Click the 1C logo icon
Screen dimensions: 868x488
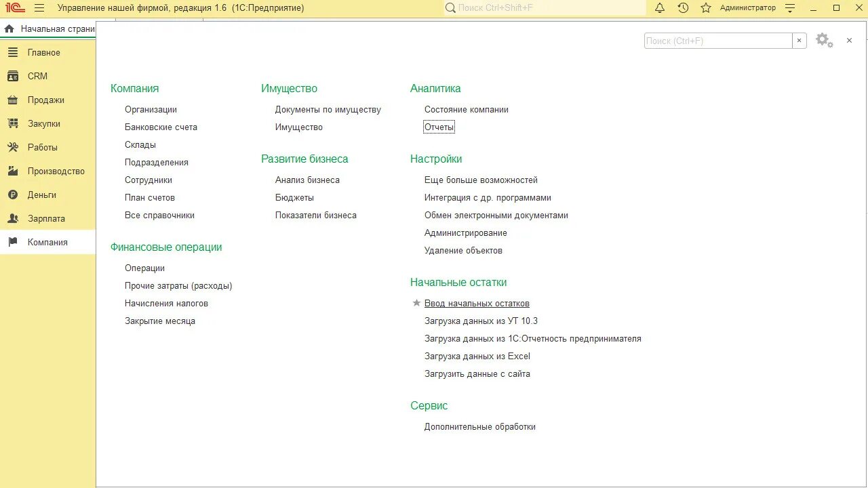[x=14, y=8]
